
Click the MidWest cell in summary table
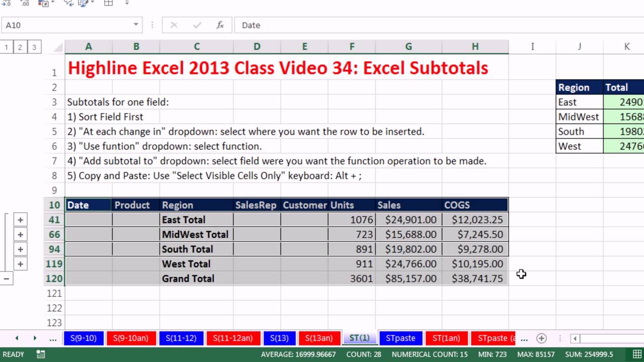pos(580,117)
